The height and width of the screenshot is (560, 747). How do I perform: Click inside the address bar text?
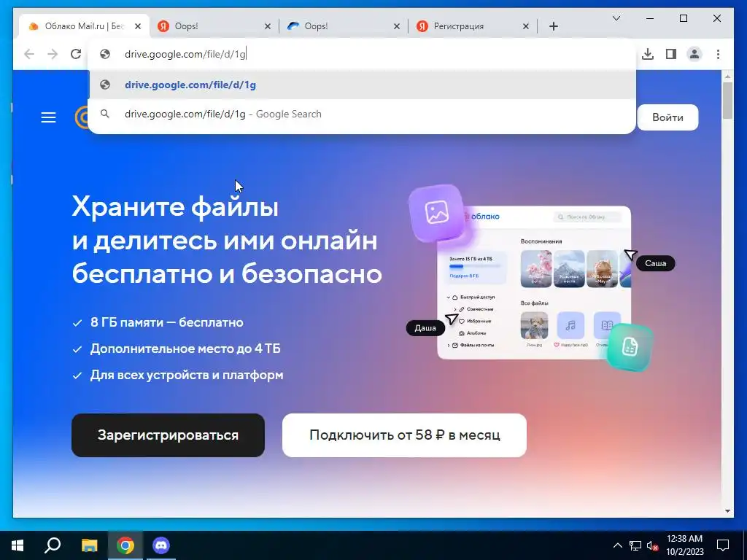[x=185, y=54]
